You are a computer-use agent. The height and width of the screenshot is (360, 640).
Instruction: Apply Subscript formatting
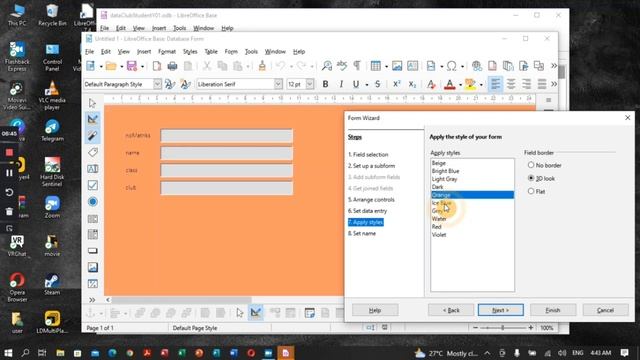pyautogui.click(x=412, y=84)
